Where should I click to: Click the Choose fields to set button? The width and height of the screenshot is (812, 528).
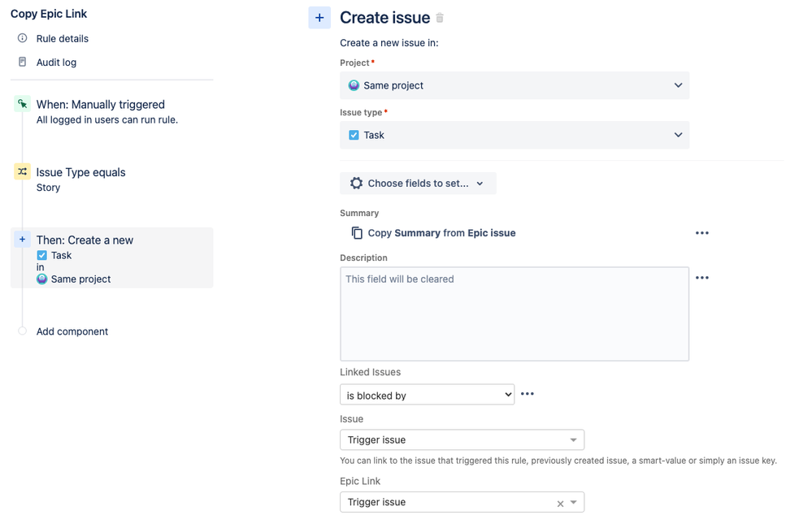click(418, 184)
